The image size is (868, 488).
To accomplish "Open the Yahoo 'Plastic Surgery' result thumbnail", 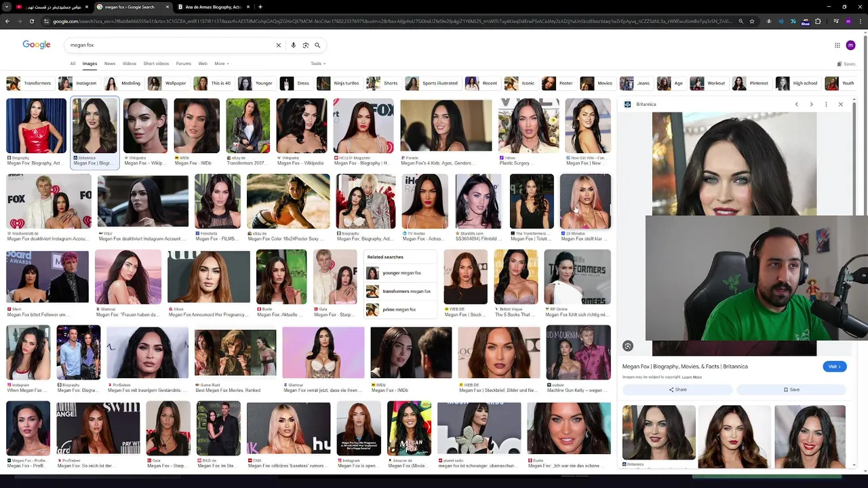I will point(528,125).
